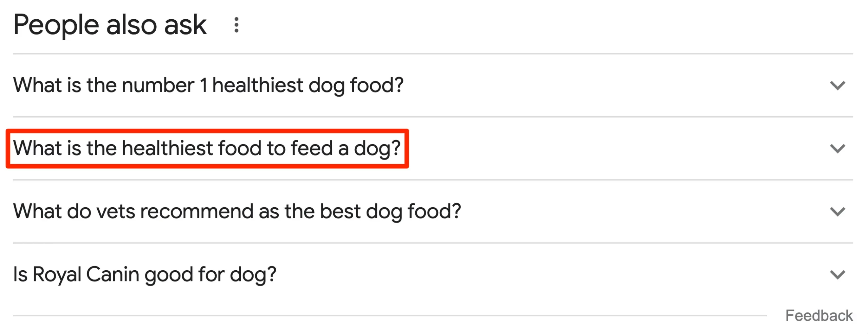Image resolution: width=868 pixels, height=334 pixels.
Task: Show more options for People also ask section
Action: [x=236, y=25]
